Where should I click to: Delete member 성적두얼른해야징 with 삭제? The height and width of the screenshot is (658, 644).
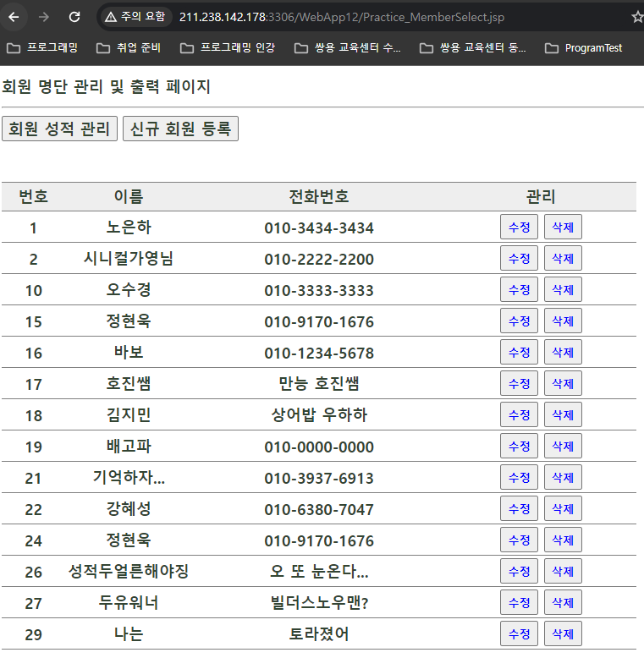tap(563, 571)
